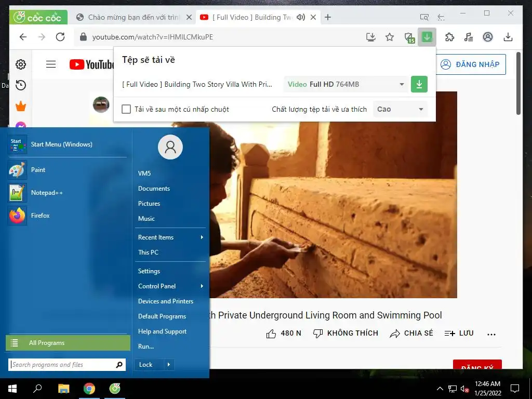
Task: Open the YouTube hamburger menu
Action: [51, 64]
